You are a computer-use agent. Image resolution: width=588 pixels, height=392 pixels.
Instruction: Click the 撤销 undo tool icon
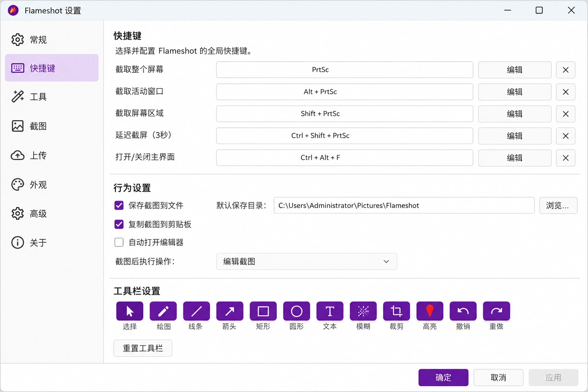coord(463,311)
